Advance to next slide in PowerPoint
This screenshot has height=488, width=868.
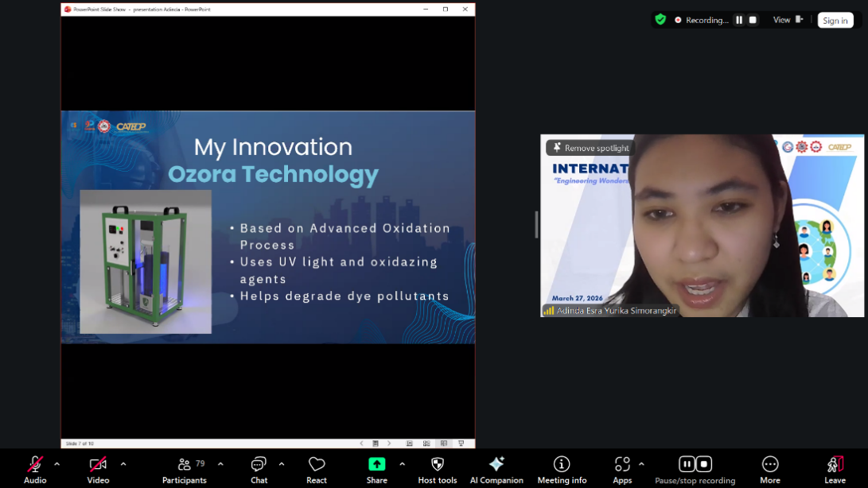389,443
